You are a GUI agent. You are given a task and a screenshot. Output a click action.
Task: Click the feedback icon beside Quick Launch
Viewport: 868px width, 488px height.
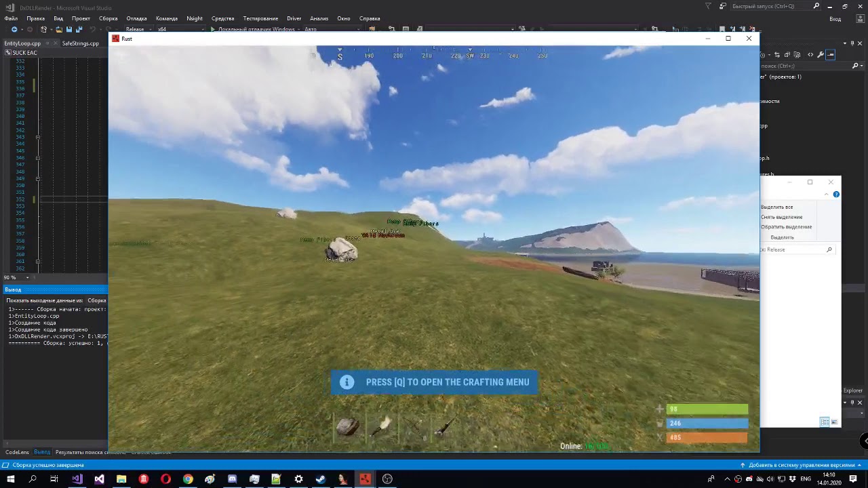click(x=724, y=6)
